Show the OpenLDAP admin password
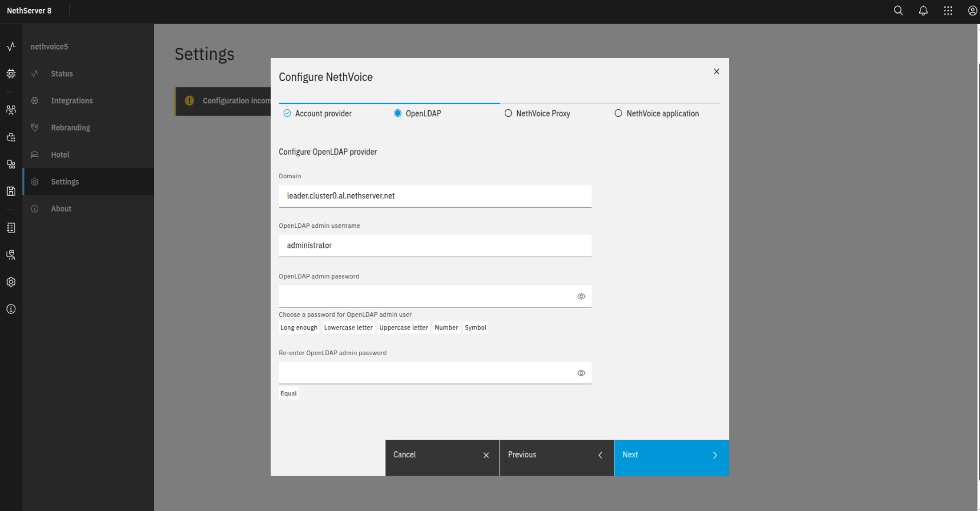Image resolution: width=980 pixels, height=511 pixels. click(x=581, y=296)
